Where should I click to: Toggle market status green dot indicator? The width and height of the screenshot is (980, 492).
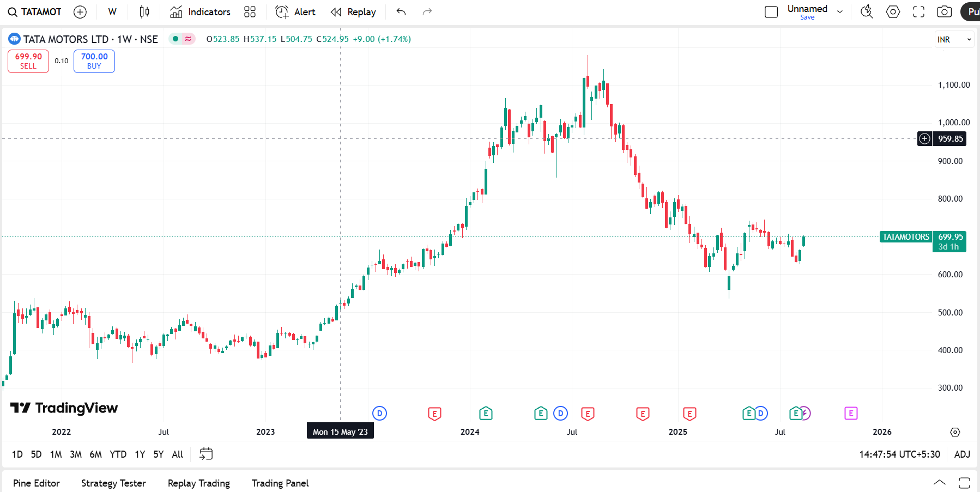pos(176,39)
